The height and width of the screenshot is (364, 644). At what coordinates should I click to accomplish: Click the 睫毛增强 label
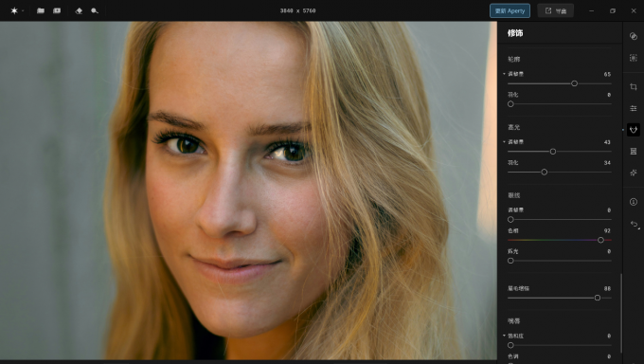click(x=518, y=288)
